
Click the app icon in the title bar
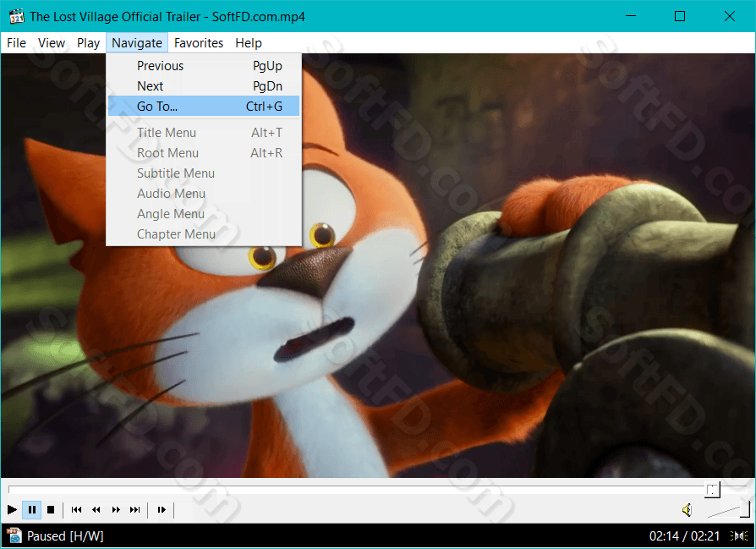pos(16,16)
